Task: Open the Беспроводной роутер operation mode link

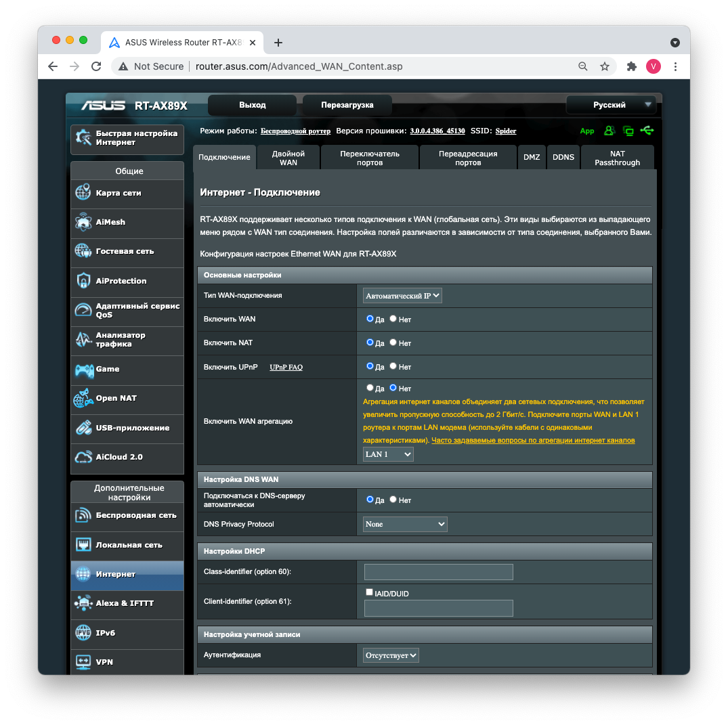Action: [x=295, y=131]
